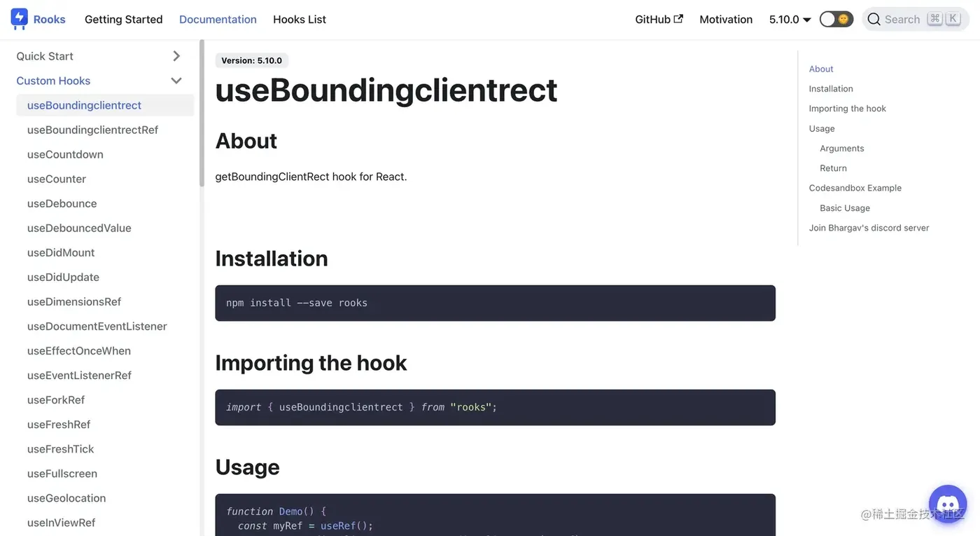Click the Rooks logo icon
The image size is (980, 536).
tap(19, 18)
